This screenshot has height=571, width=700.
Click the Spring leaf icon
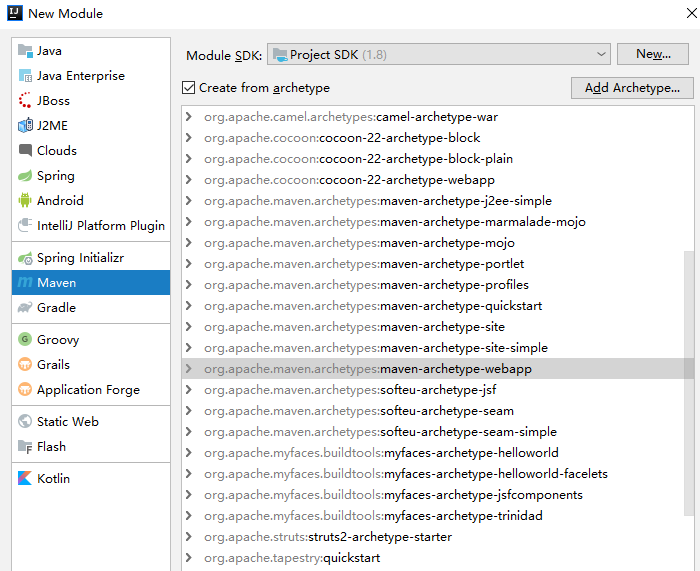(26, 176)
